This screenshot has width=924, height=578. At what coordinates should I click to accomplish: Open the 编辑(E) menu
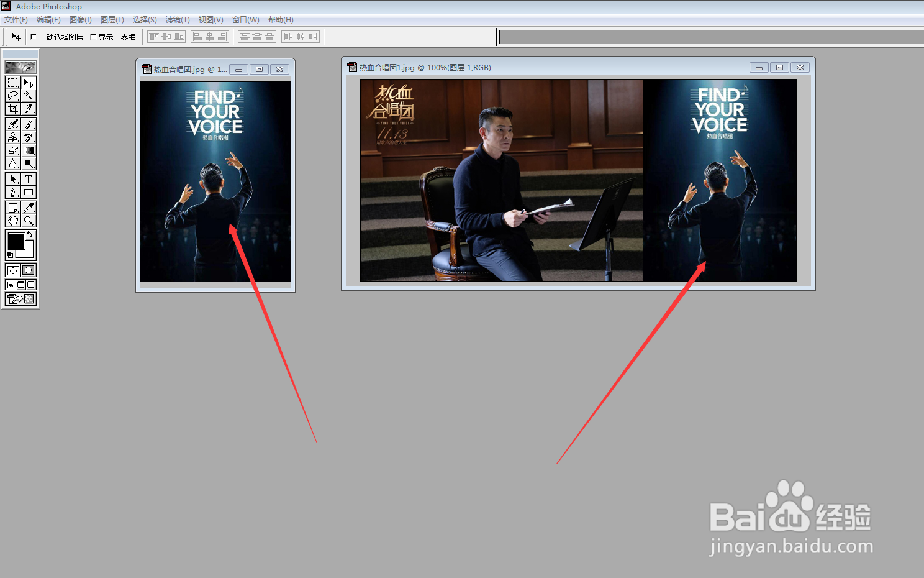(x=48, y=20)
